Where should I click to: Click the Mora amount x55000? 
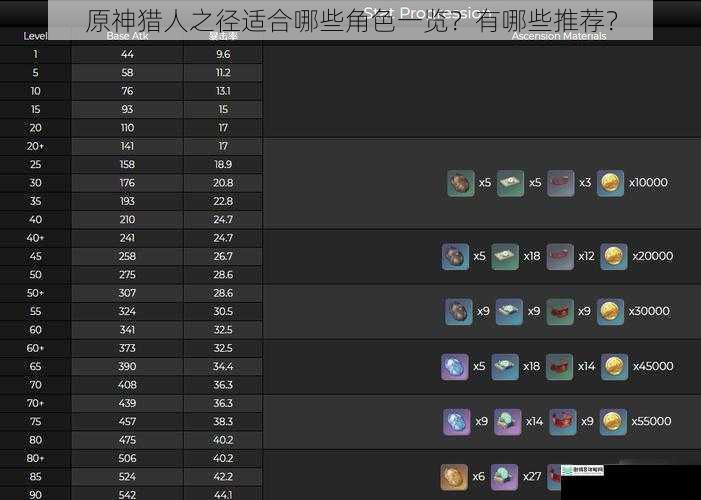click(651, 421)
